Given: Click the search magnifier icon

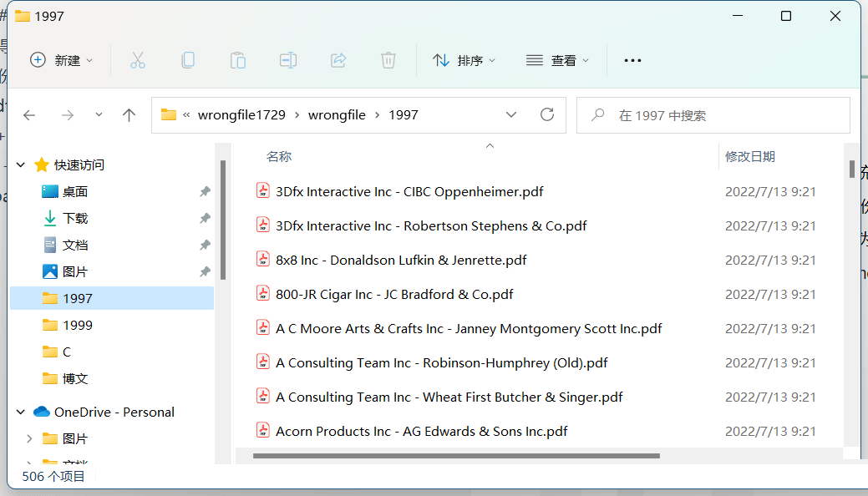Looking at the screenshot, I should coord(598,114).
